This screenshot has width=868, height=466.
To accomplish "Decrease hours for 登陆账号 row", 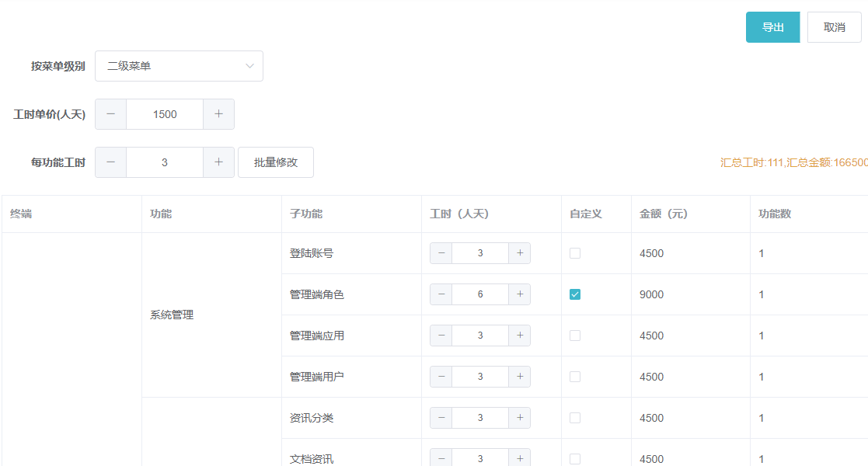I will pos(441,253).
